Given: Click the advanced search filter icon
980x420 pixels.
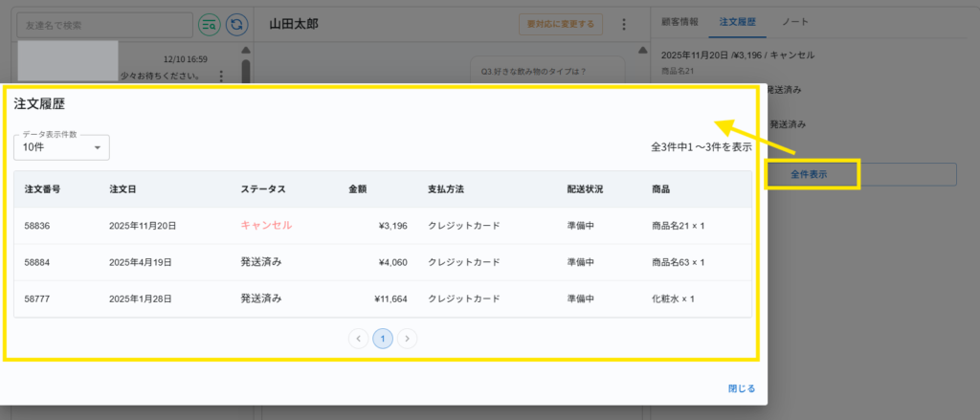Looking at the screenshot, I should click(x=208, y=24).
